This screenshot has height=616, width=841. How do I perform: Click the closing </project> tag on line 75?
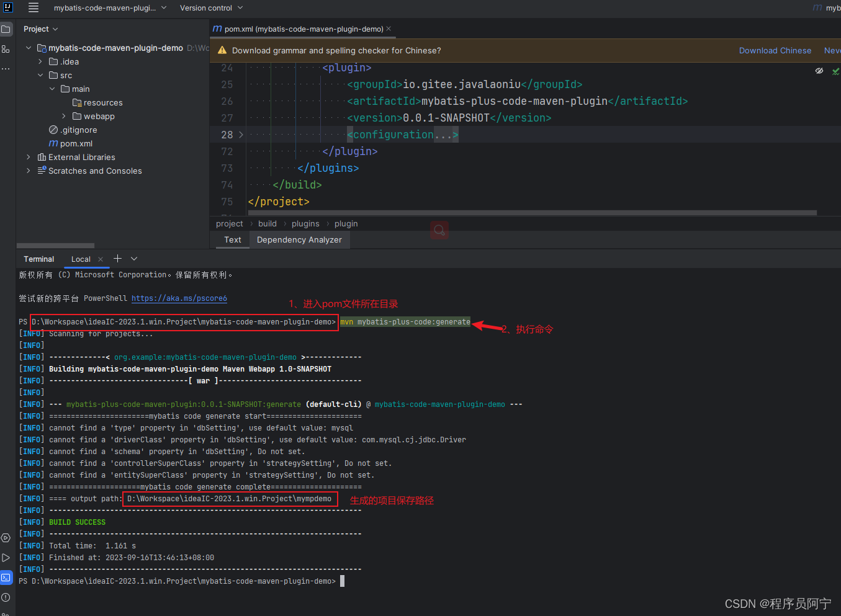tap(279, 202)
